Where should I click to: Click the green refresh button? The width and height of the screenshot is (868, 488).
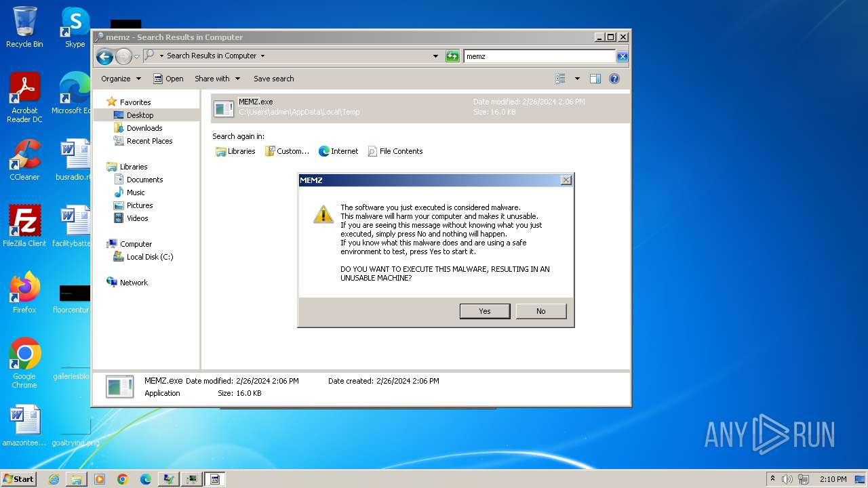[x=452, y=56]
